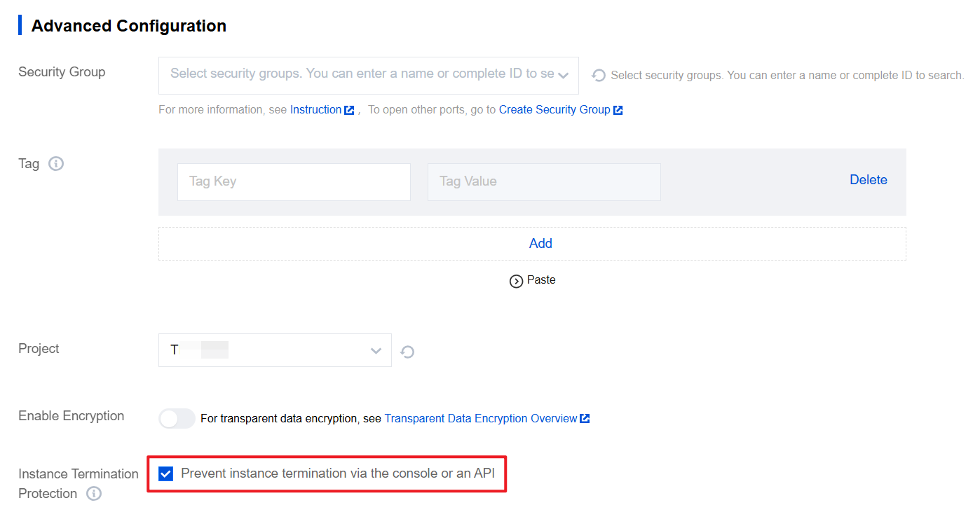
Task: Add a new tag row
Action: point(540,244)
